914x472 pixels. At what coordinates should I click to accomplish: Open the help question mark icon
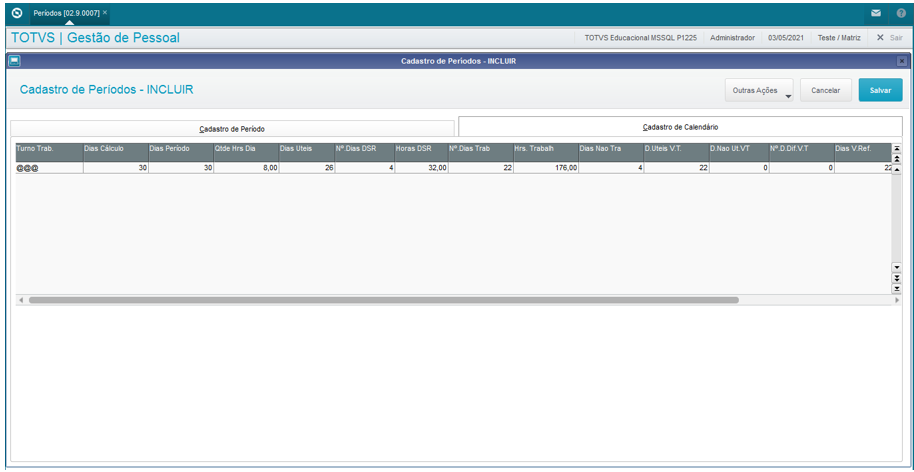pyautogui.click(x=901, y=13)
